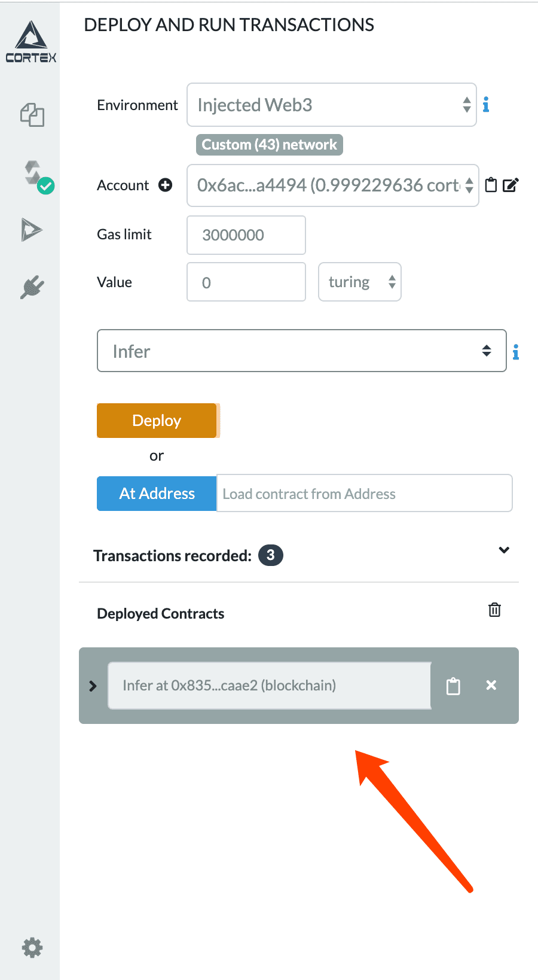Copy the Infer contract address icon
The image size is (538, 980).
point(454,686)
